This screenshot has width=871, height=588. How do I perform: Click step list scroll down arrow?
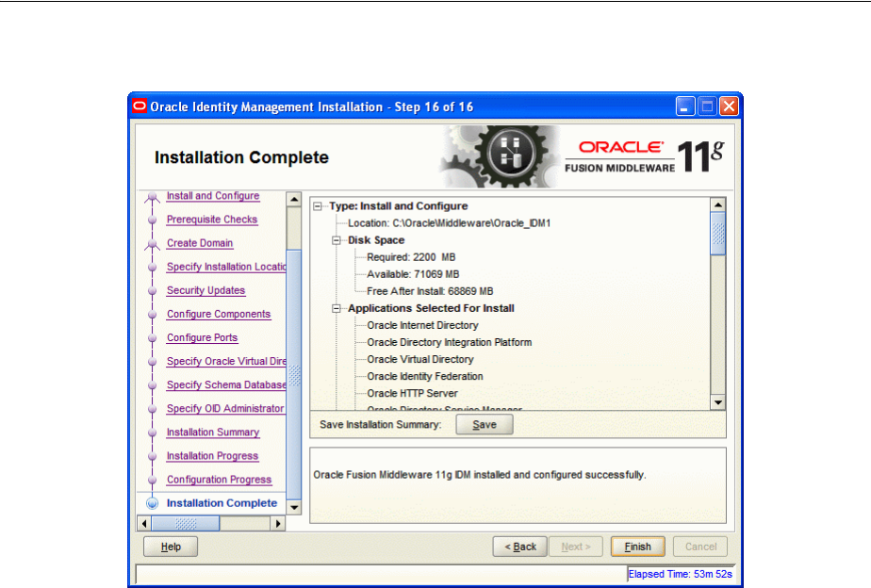(x=294, y=508)
